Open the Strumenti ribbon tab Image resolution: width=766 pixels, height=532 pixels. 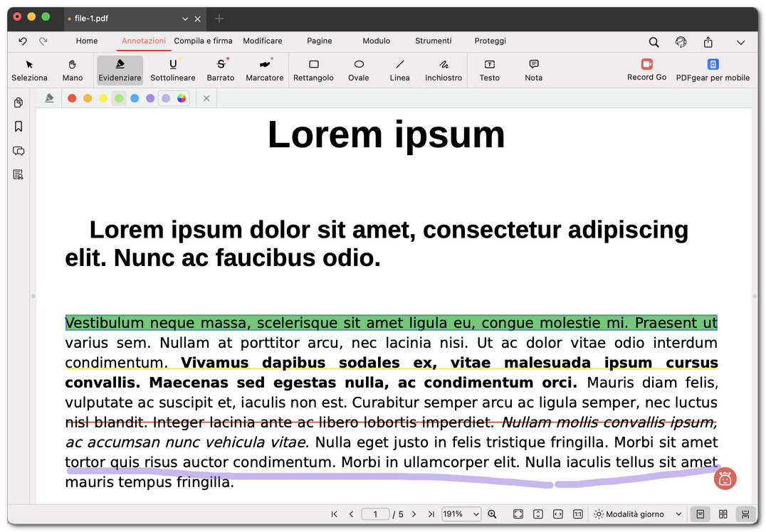(x=433, y=41)
